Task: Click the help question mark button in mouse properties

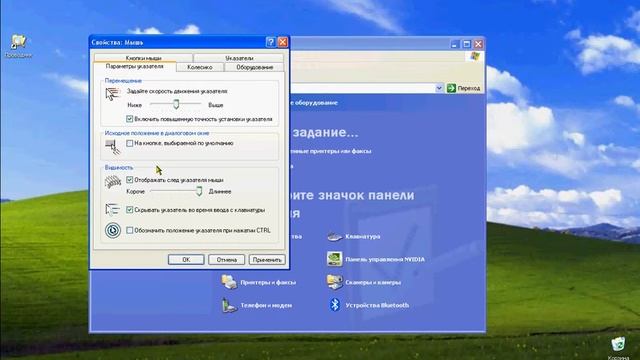Action: [x=270, y=42]
